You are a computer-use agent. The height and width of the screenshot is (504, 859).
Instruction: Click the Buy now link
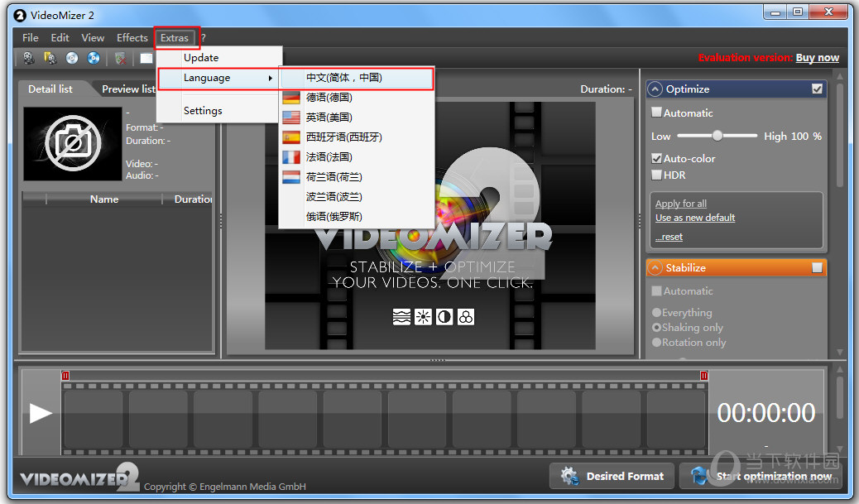coord(818,58)
